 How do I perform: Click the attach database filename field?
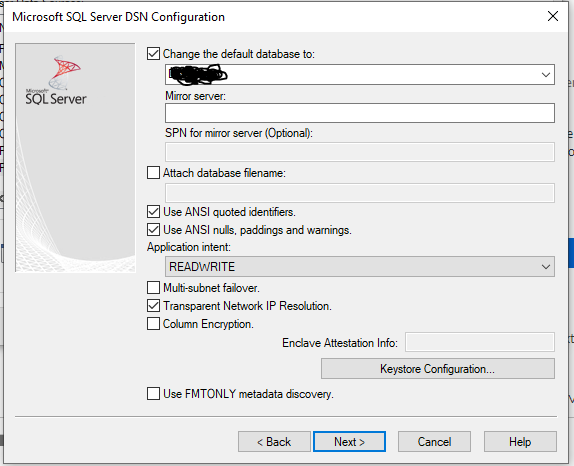(x=359, y=193)
